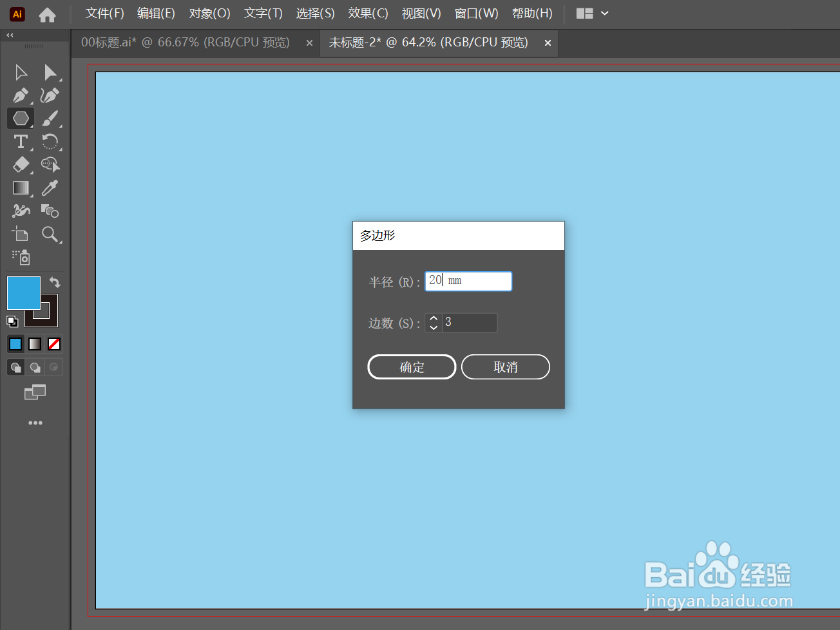Open the 帮助(H) menu
This screenshot has height=630, width=840.
(532, 14)
